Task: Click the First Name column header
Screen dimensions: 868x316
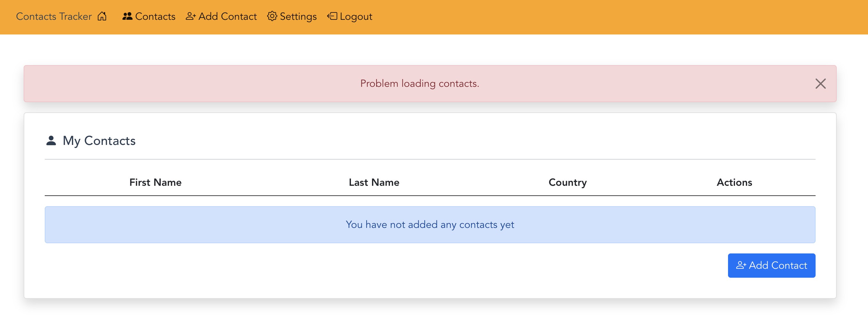Action: pos(155,182)
